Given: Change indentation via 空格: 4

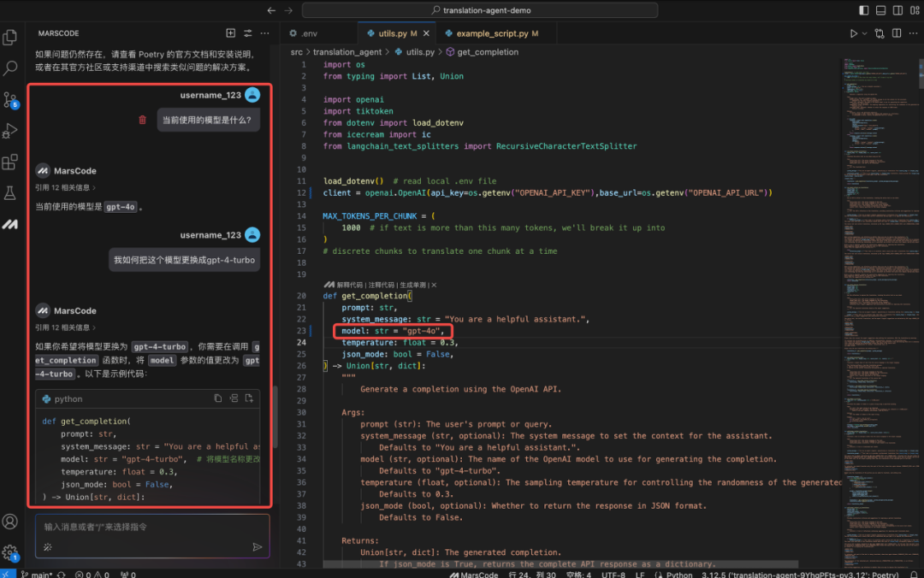Looking at the screenshot, I should [578, 575].
